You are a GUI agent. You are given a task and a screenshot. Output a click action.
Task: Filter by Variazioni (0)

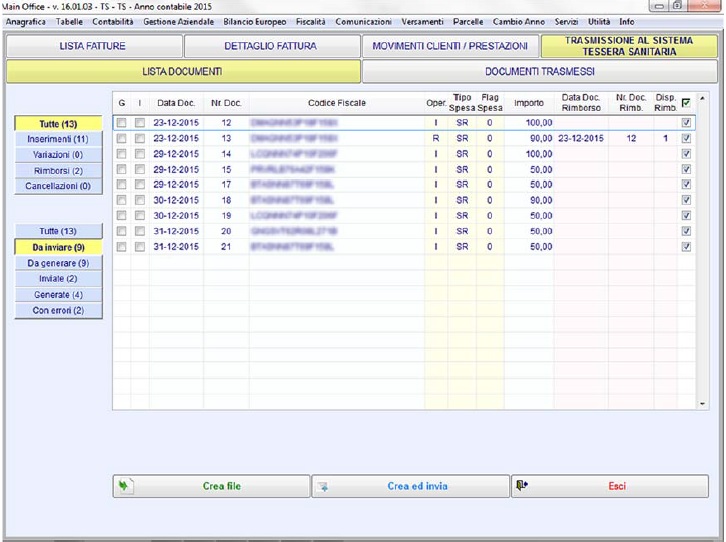[x=58, y=155]
